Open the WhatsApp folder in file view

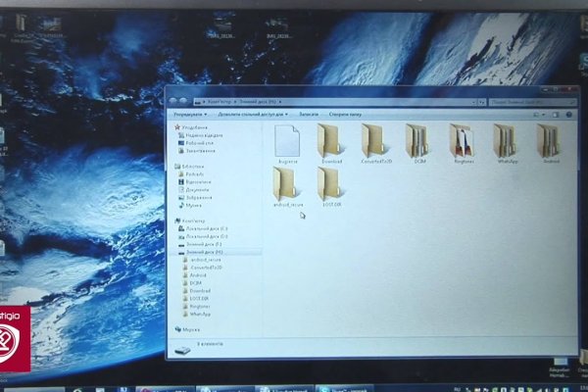[507, 141]
